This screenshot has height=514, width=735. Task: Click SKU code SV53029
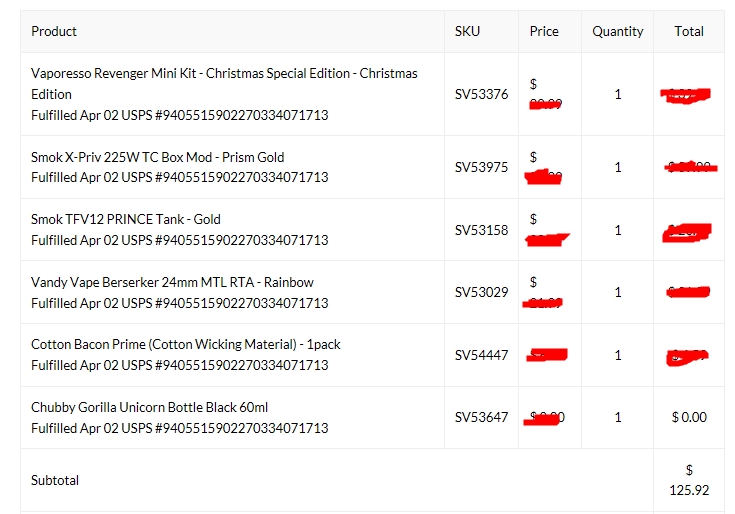pyautogui.click(x=481, y=292)
